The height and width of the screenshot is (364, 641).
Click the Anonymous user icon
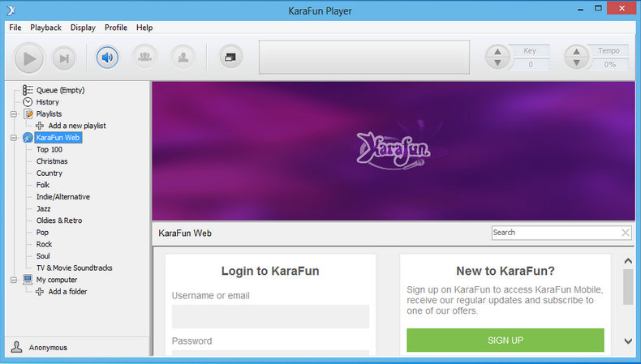pyautogui.click(x=16, y=347)
